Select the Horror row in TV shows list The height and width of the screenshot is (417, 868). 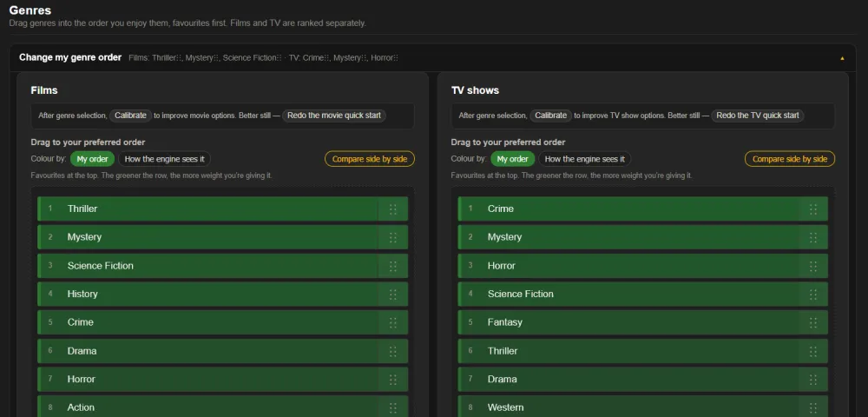(x=642, y=266)
